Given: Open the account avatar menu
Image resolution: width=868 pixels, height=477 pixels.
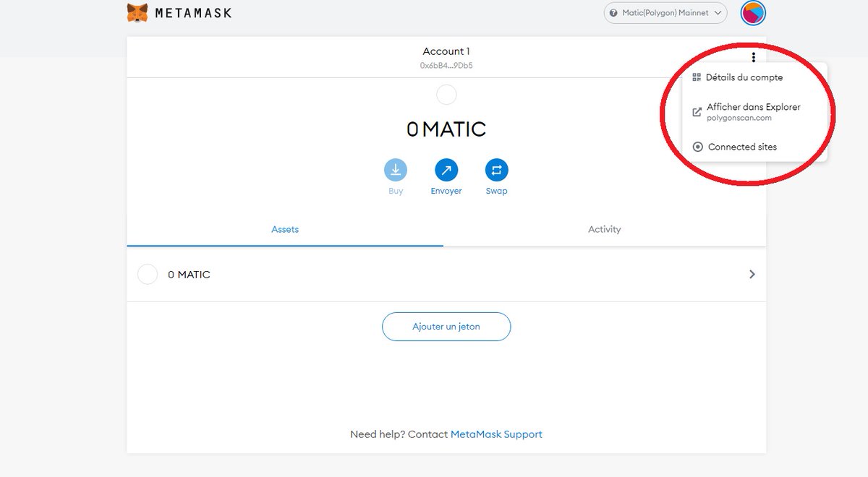Looking at the screenshot, I should click(754, 12).
